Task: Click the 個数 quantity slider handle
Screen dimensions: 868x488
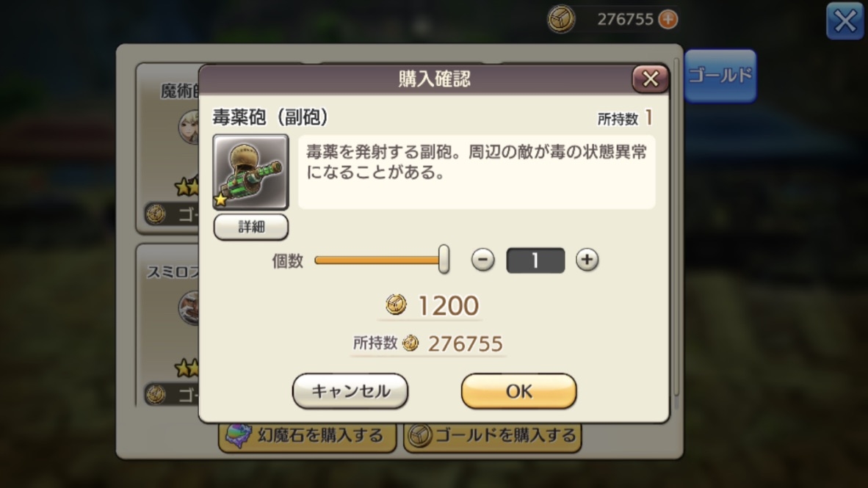Action: coord(444,260)
